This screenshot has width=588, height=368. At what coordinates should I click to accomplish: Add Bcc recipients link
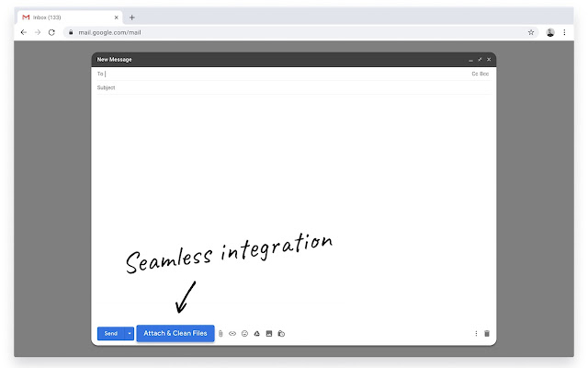[484, 74]
